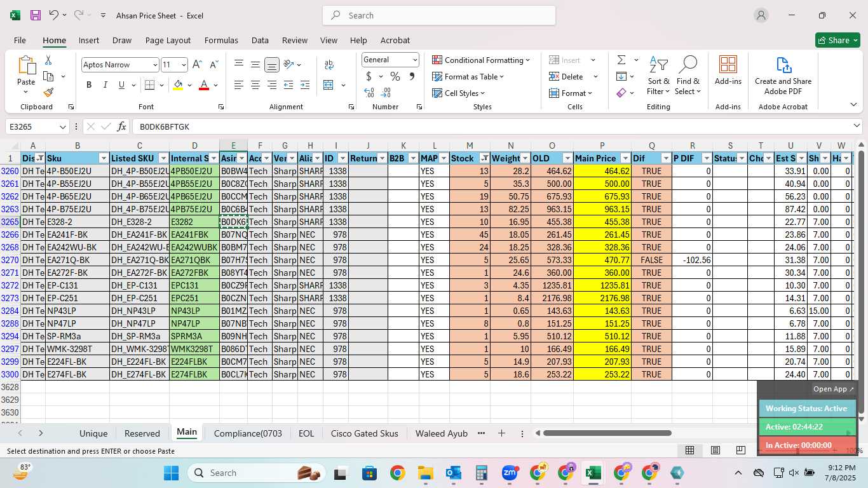Click the Format Painter brush icon
This screenshot has width=868, height=488.
(48, 92)
